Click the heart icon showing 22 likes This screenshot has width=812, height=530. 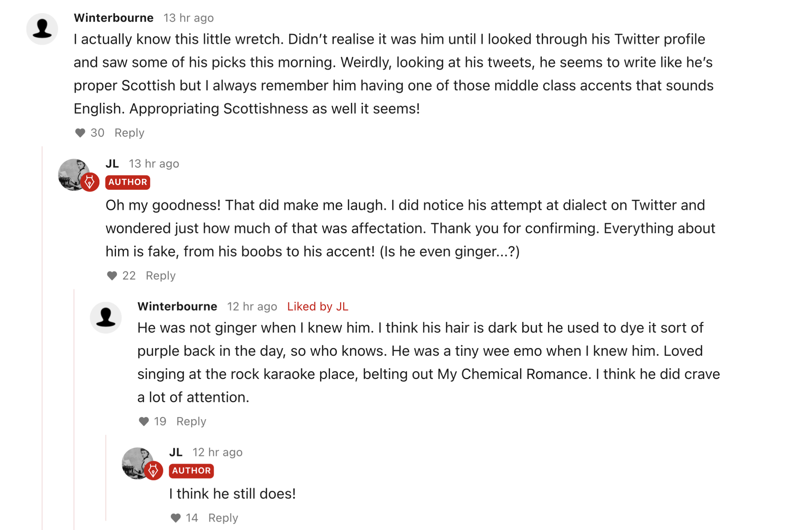(x=112, y=276)
